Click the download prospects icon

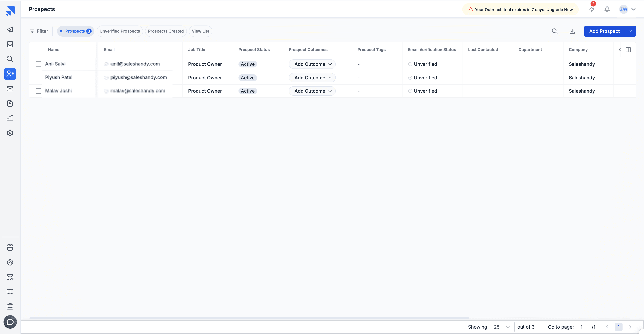tap(572, 31)
